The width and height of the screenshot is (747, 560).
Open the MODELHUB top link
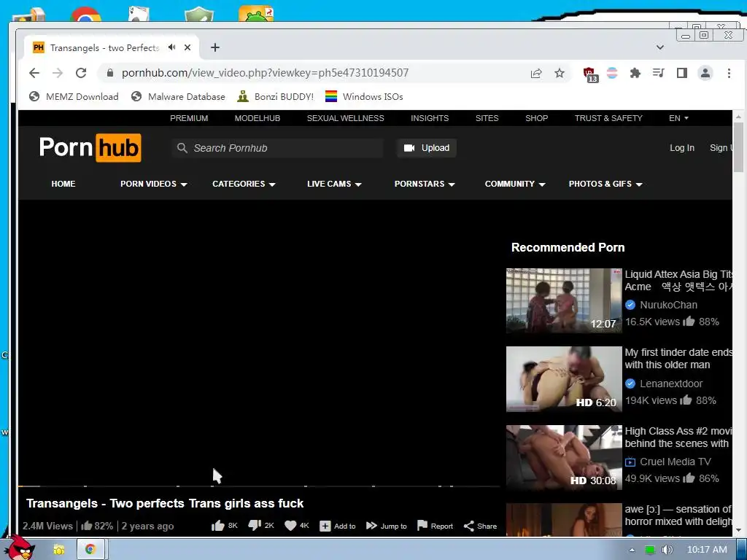[x=258, y=118]
